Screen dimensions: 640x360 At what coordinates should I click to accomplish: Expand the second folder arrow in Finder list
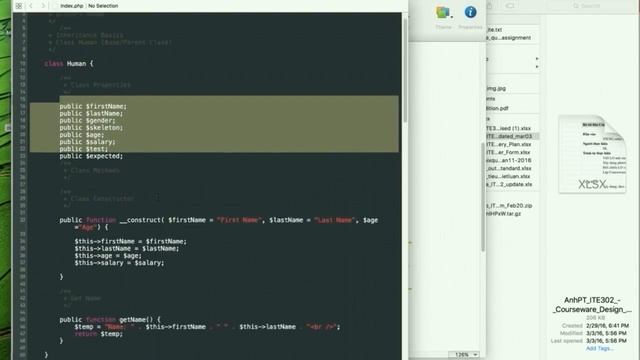click(537, 67)
